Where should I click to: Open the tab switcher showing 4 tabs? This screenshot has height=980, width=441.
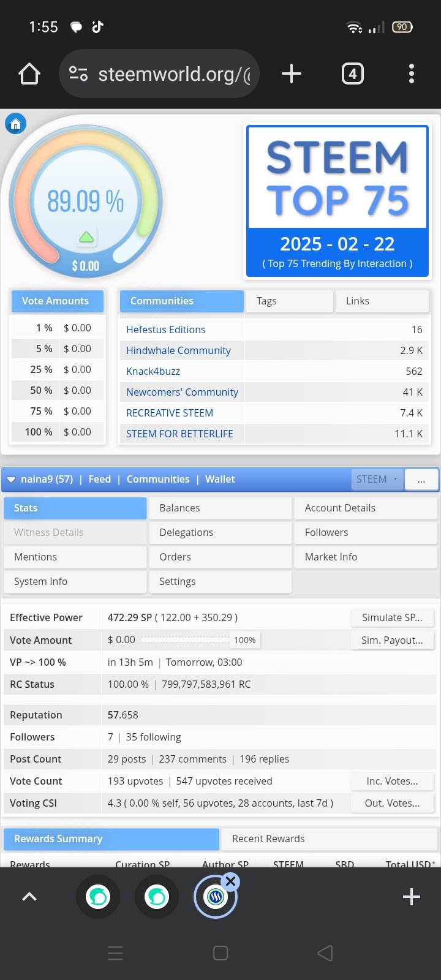352,74
